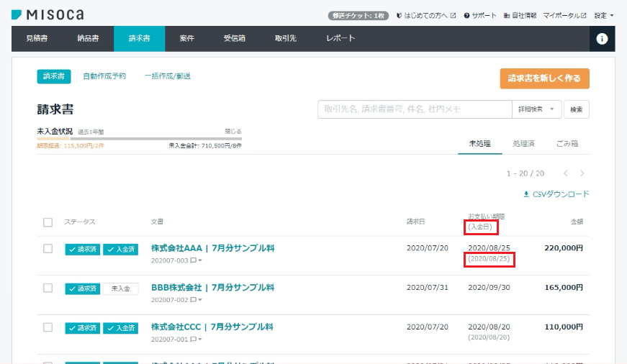Open invoice 株式会社AAA | 7月分サンプル料
This screenshot has height=364, width=627.
213,248
